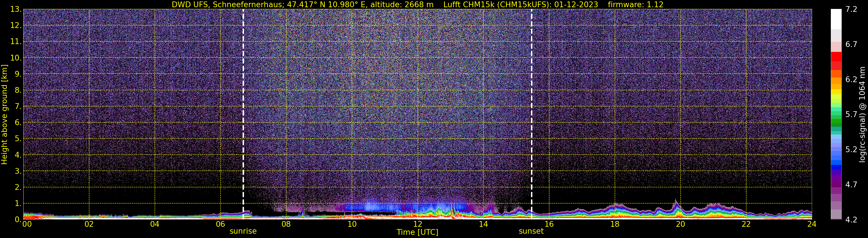Click the y-axis tick label '7.'

coord(18,107)
